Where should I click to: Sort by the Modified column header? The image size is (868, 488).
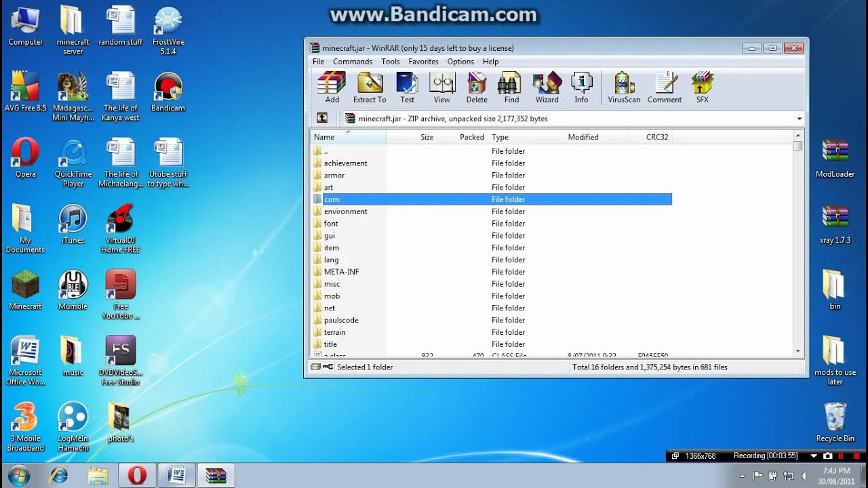[595, 137]
